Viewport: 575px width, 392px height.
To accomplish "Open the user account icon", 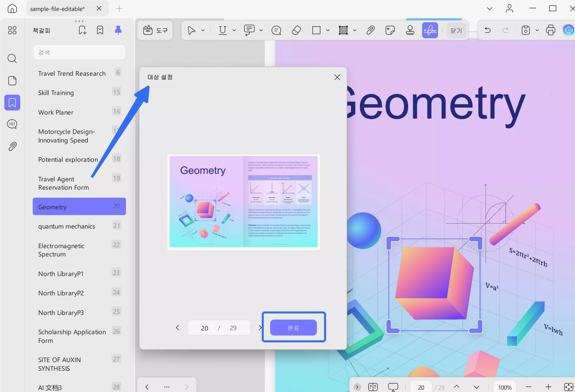I will click(510, 9).
